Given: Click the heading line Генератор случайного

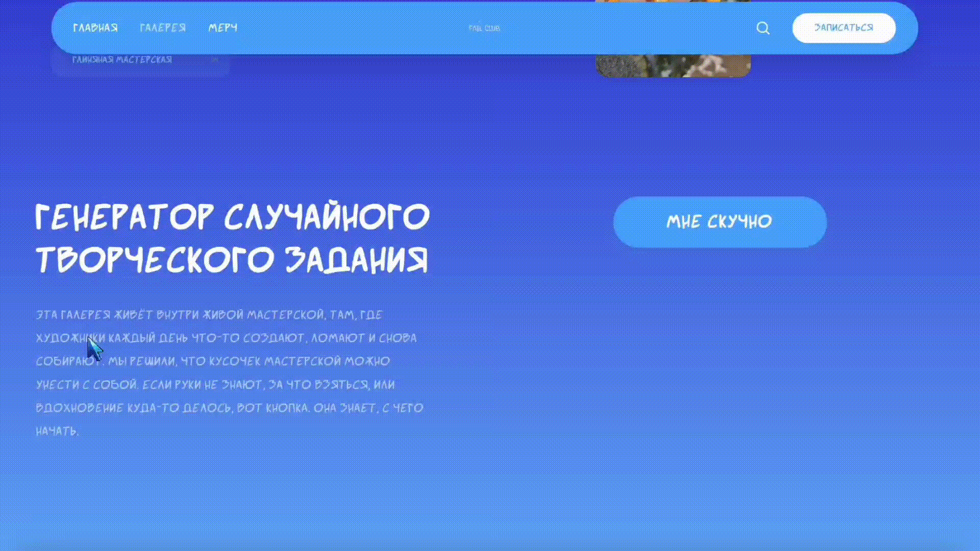Looking at the screenshot, I should click(x=233, y=217).
